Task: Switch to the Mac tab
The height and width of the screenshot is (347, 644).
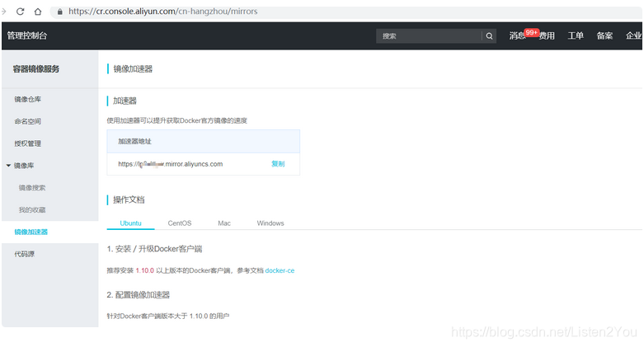Action: coord(224,223)
